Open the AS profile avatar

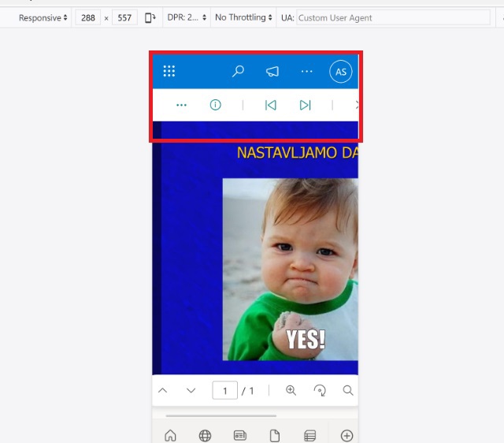(341, 72)
